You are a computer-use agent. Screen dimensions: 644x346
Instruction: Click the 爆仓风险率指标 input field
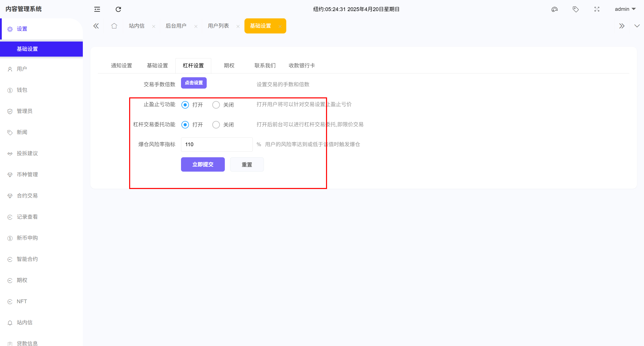click(x=217, y=144)
